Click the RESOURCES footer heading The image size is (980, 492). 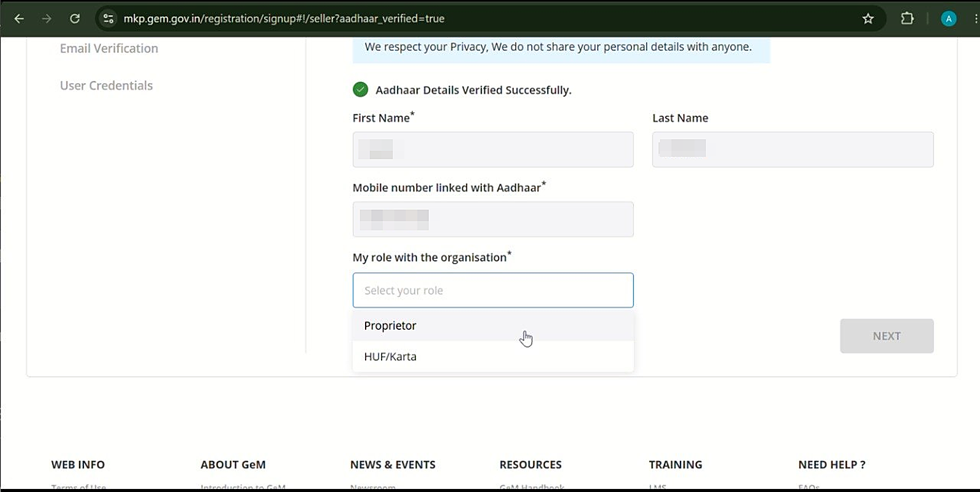coord(530,464)
